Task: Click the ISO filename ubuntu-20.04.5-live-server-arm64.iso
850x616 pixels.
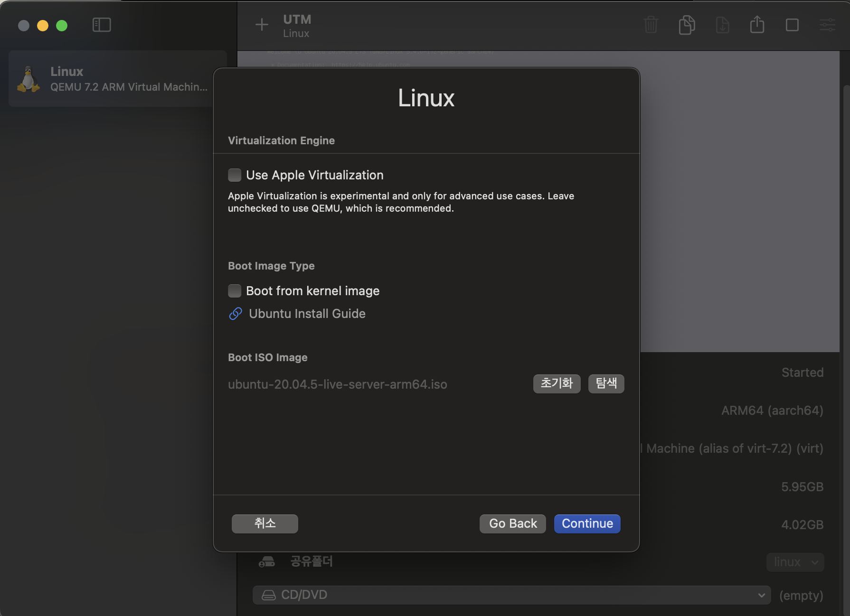Action: coord(338,384)
